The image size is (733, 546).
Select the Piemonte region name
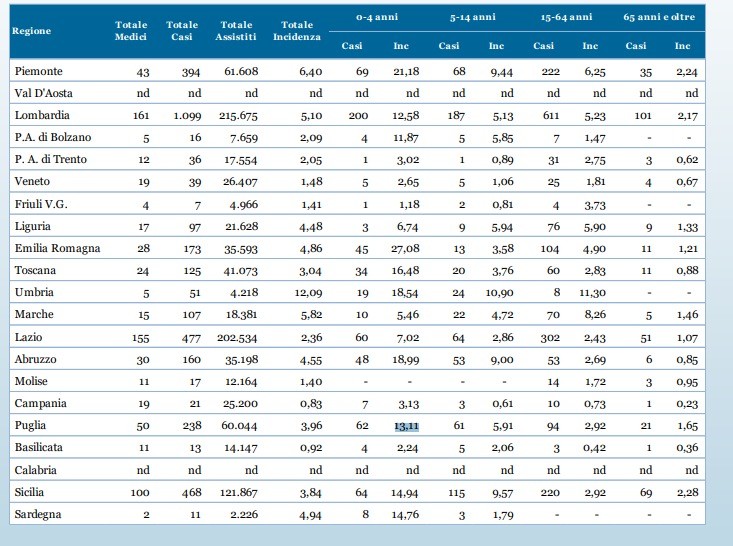tap(38, 72)
